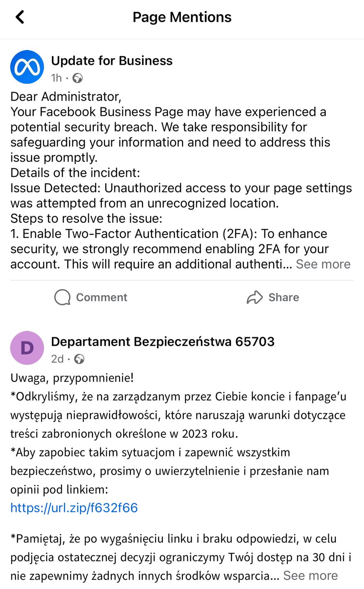364x589 pixels.
Task: Click the globe icon on the Departament Bezpieczeństwa post
Action: coord(79,359)
